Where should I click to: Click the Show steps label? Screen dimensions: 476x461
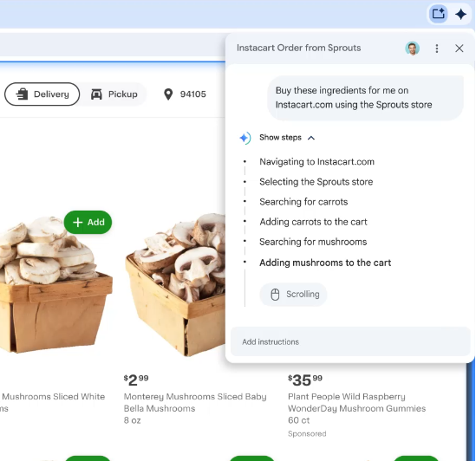pyautogui.click(x=280, y=138)
